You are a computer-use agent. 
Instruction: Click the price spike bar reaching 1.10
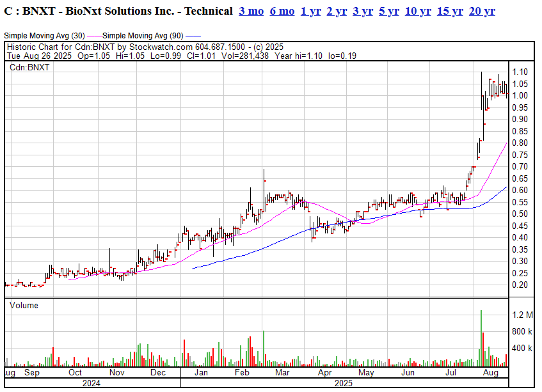click(481, 91)
